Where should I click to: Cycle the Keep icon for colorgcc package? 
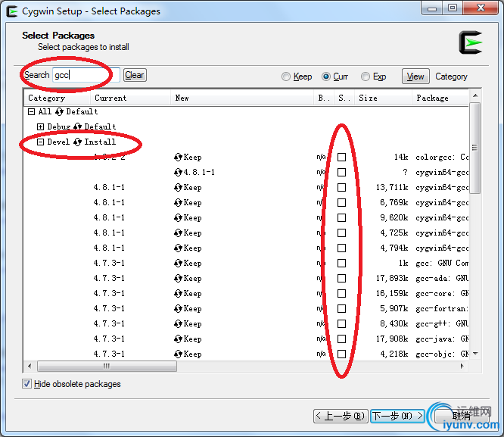coord(178,157)
